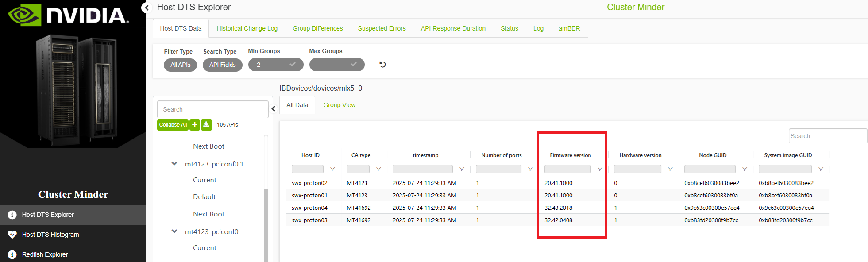Click the API tree Search field

(212, 109)
